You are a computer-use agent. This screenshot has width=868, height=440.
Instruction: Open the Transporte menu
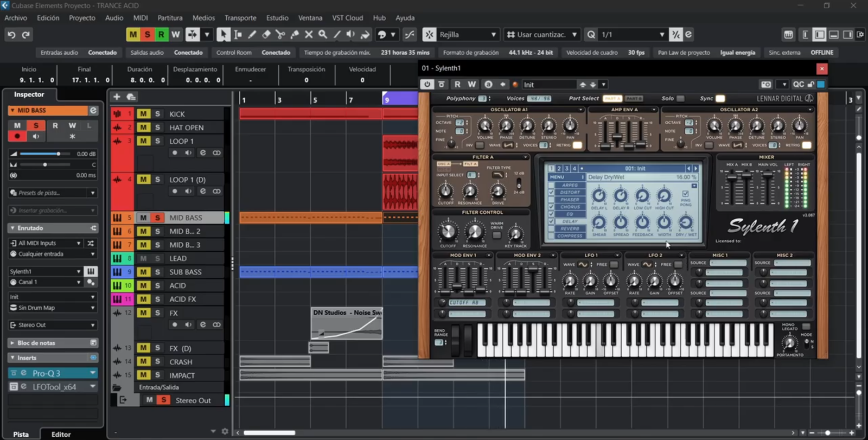pyautogui.click(x=240, y=18)
